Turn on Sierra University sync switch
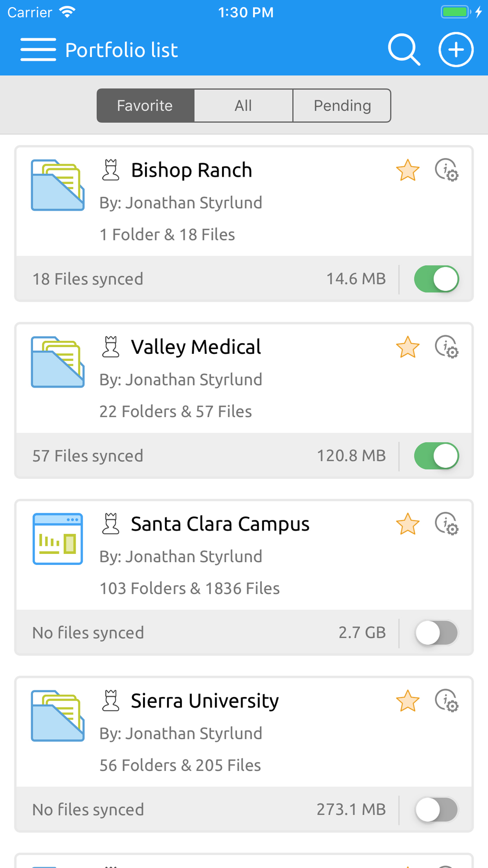Image resolution: width=488 pixels, height=868 pixels. point(436,810)
